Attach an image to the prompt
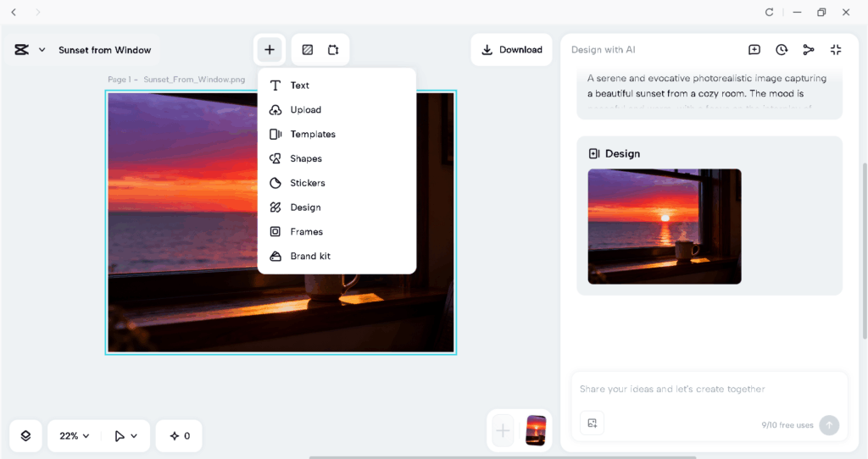 tap(593, 423)
